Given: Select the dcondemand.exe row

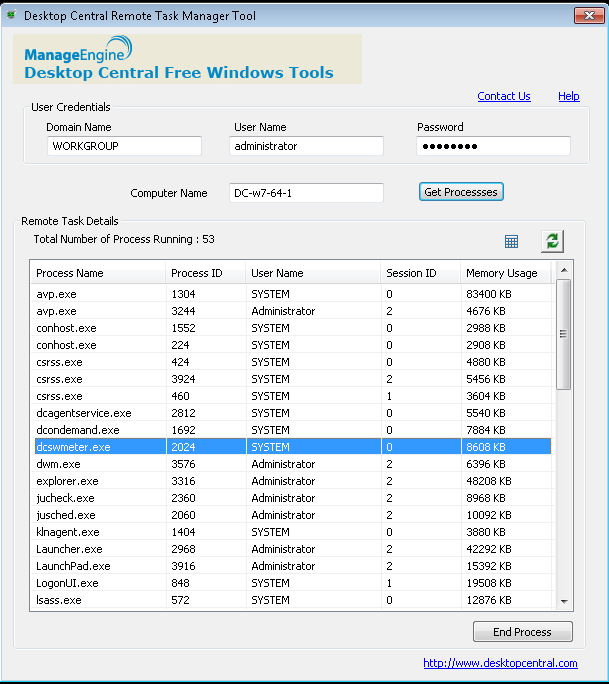Looking at the screenshot, I should (291, 430).
